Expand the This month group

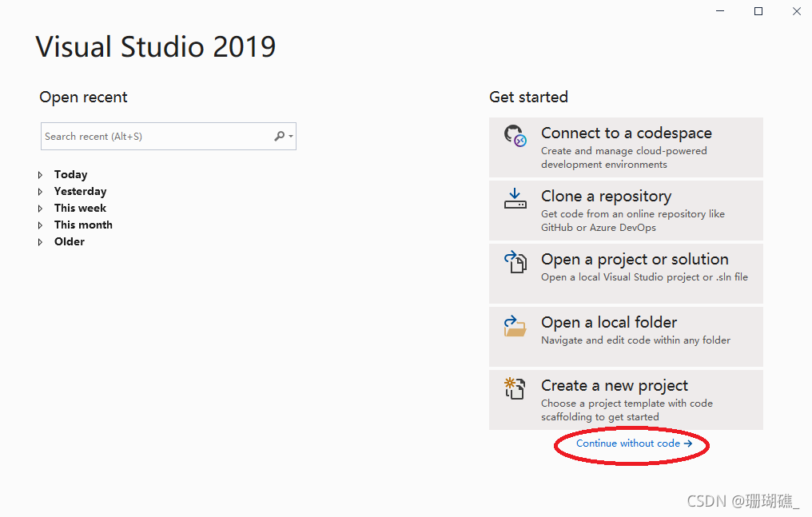click(x=41, y=225)
